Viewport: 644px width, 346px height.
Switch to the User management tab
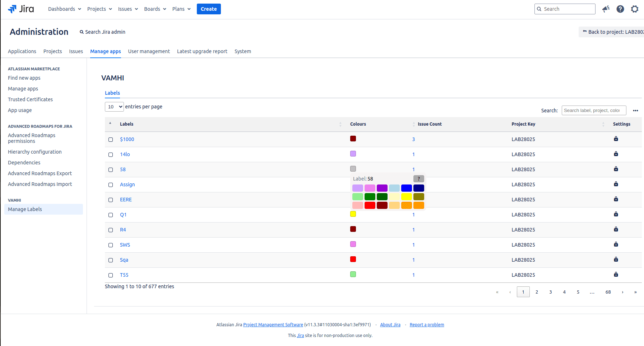tap(149, 51)
